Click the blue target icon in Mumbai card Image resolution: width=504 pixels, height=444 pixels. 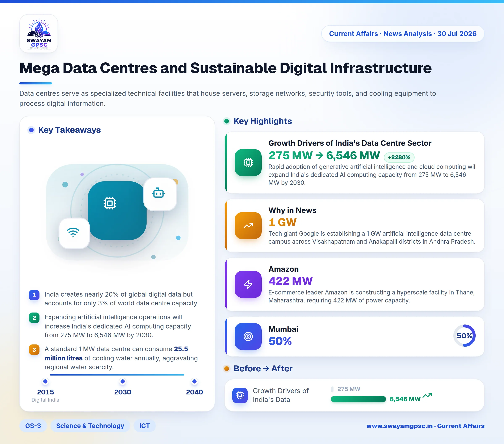248,336
